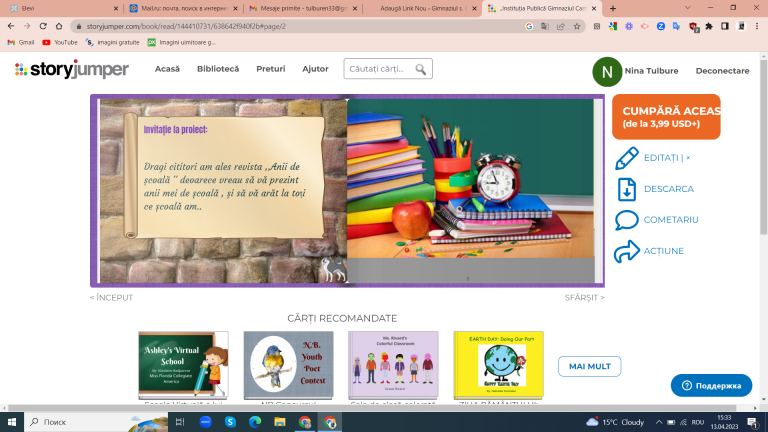Switch to the Mesaje primite Gmail tab
This screenshot has height=432, width=768.
pos(303,8)
